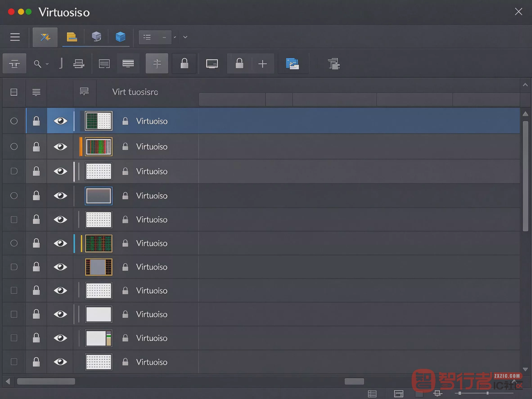The image size is (532, 399).
Task: Click the printer-like stack icon in the toolbar
Action: coord(79,64)
